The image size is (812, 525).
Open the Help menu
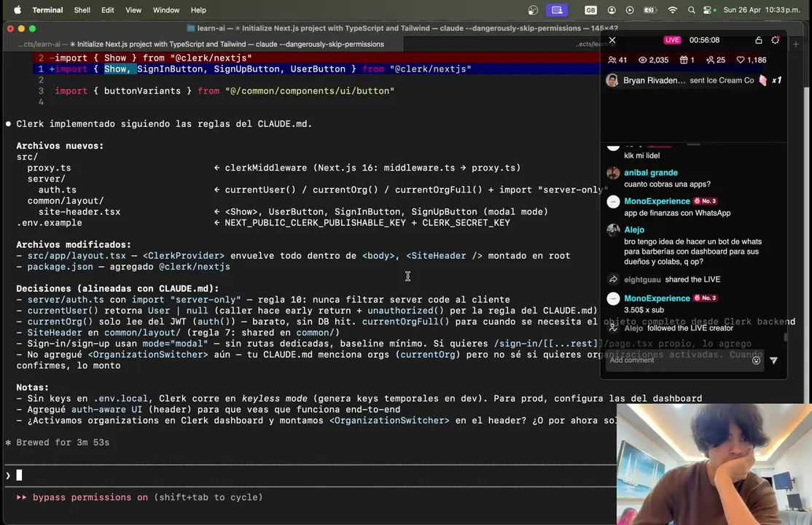pyautogui.click(x=198, y=10)
